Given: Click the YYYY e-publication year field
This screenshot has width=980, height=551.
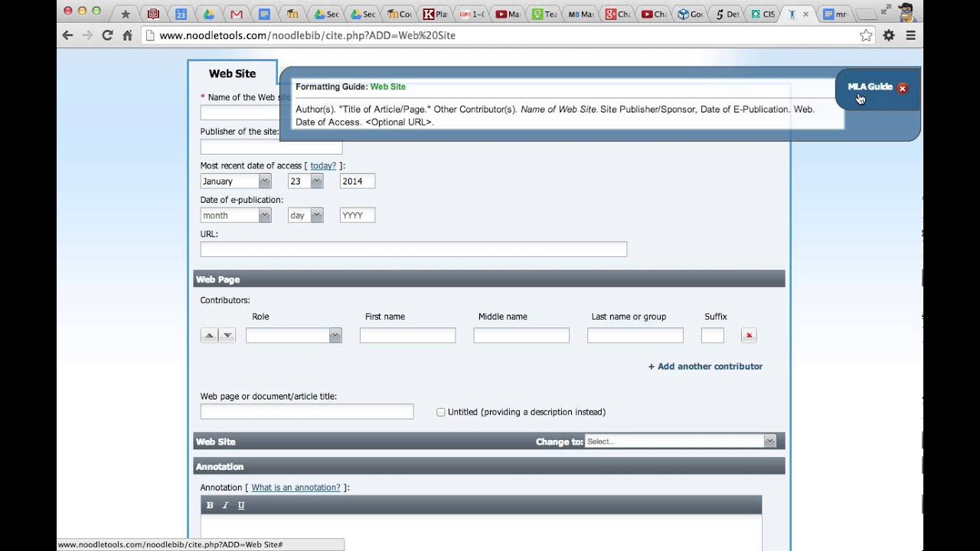Looking at the screenshot, I should point(358,216).
